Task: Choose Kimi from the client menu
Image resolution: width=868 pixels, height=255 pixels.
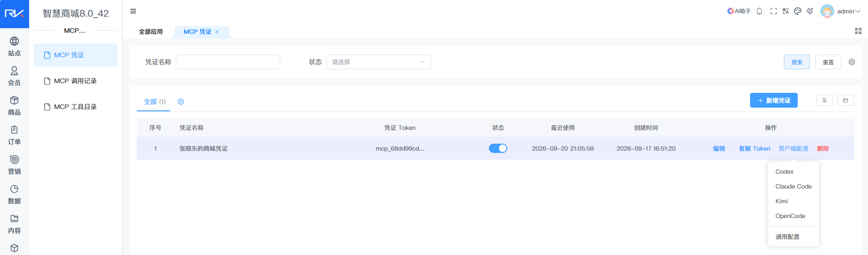Action: click(794, 201)
